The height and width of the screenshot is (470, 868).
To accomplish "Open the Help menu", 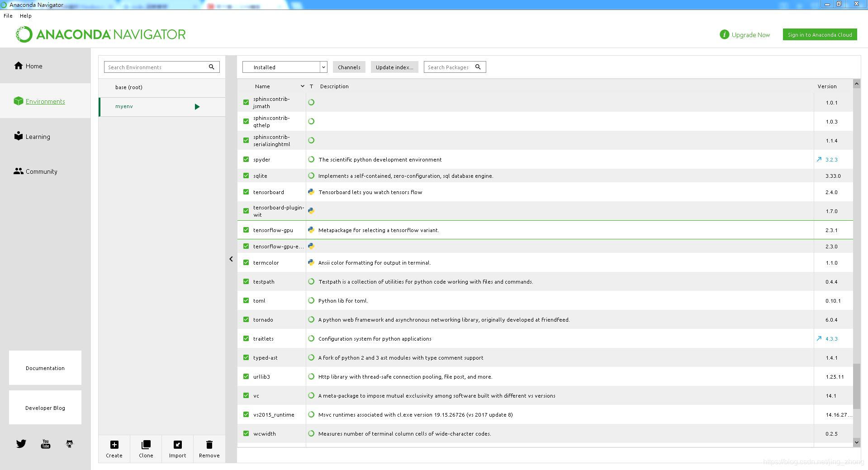I will (26, 15).
